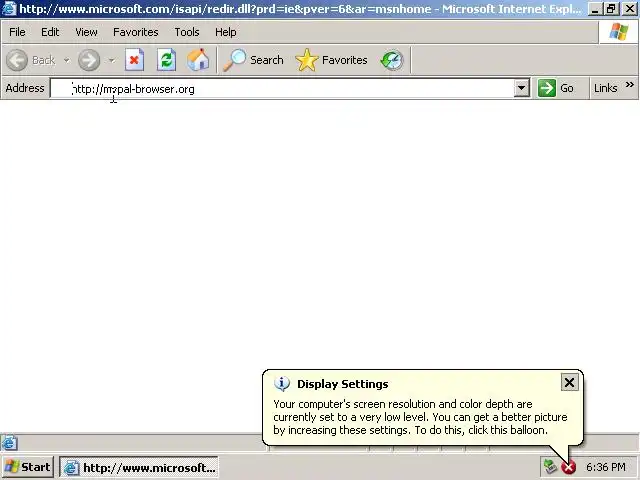Open the Favorites menu
Image resolution: width=640 pixels, height=480 pixels.
(x=136, y=32)
